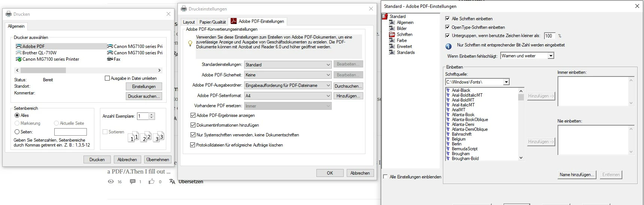
Task: Click the views eye icon below post
Action: [111, 181]
